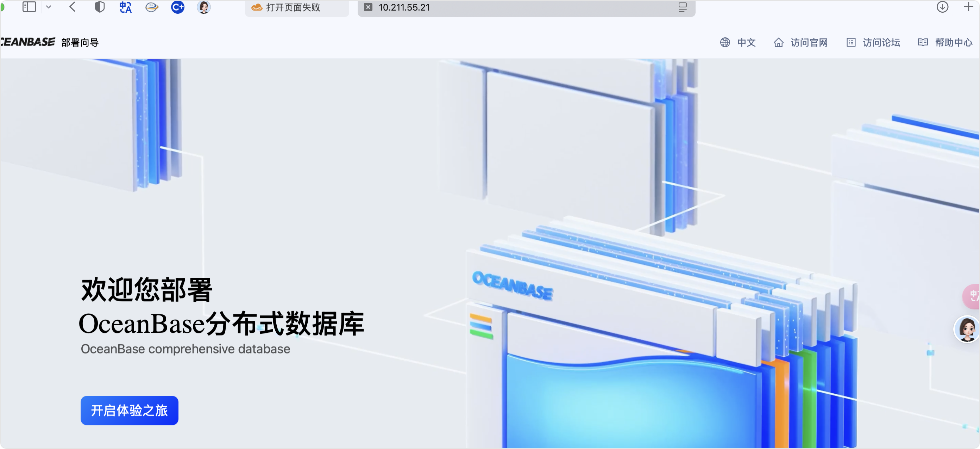The height and width of the screenshot is (449, 980).
Task: Click the 访问论坛 forum icon
Action: click(x=851, y=42)
